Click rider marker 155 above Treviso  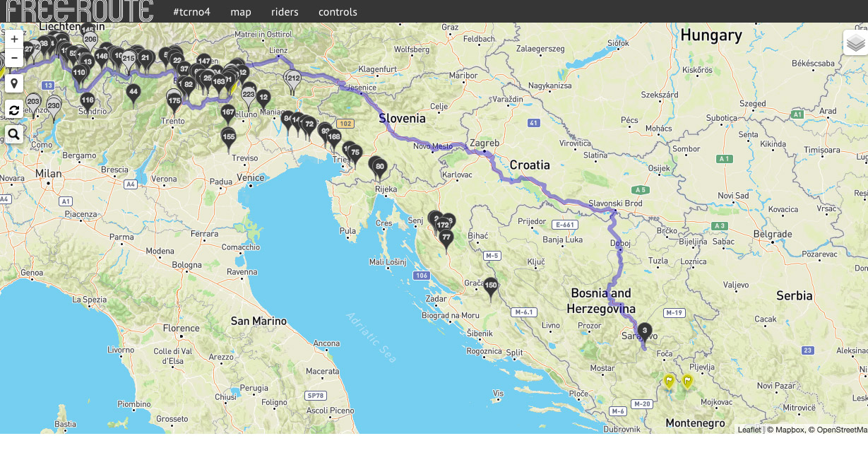[228, 136]
